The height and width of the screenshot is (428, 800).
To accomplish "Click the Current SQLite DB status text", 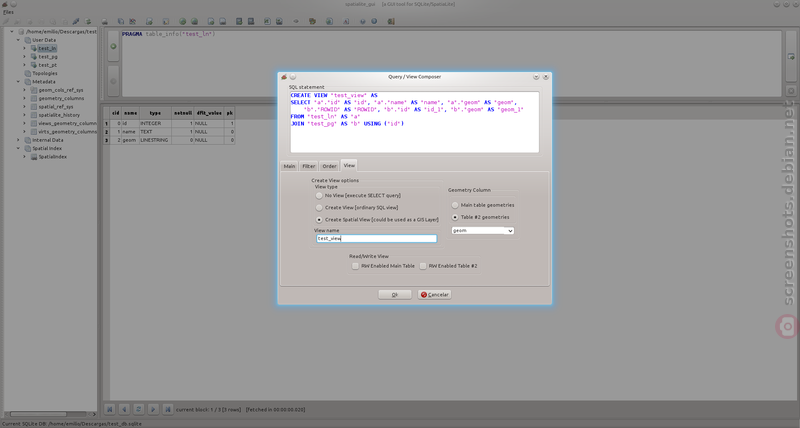I will pos(72,424).
